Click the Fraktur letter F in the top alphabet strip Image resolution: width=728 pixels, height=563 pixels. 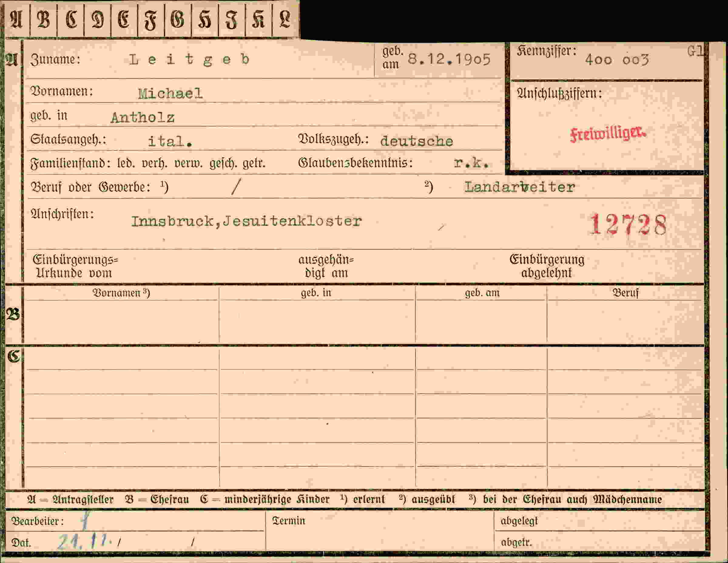point(151,20)
